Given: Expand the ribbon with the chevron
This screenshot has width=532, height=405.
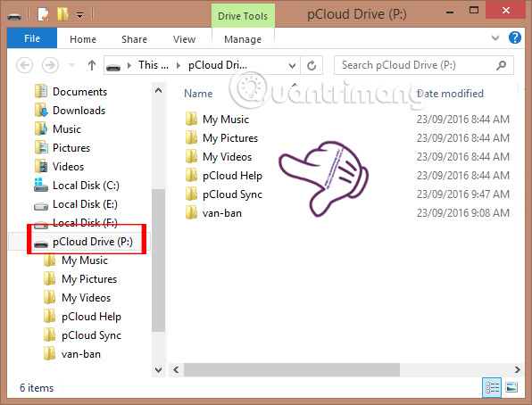Looking at the screenshot, I should pyautogui.click(x=495, y=37).
